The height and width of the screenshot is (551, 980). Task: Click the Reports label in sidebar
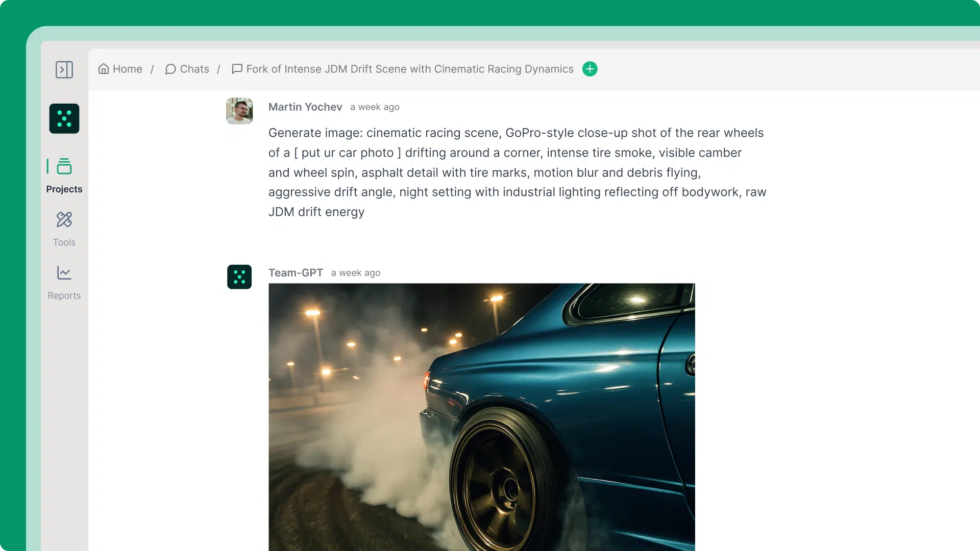64,296
